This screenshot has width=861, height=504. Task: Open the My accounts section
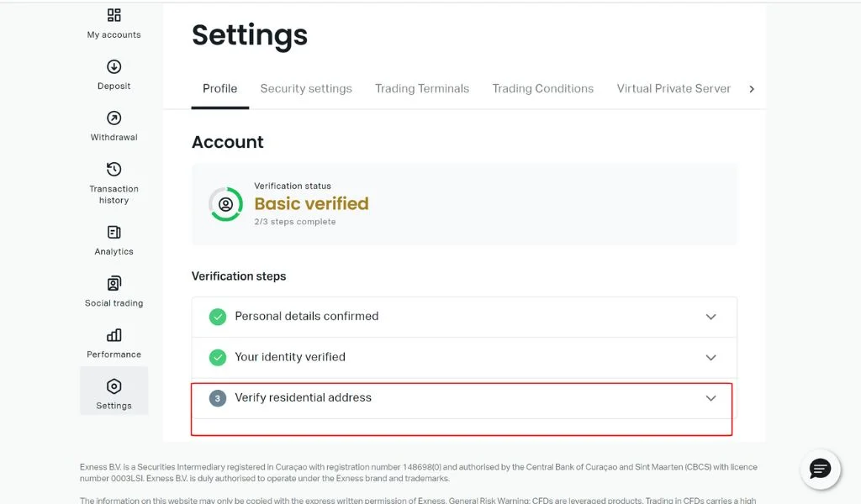click(114, 24)
